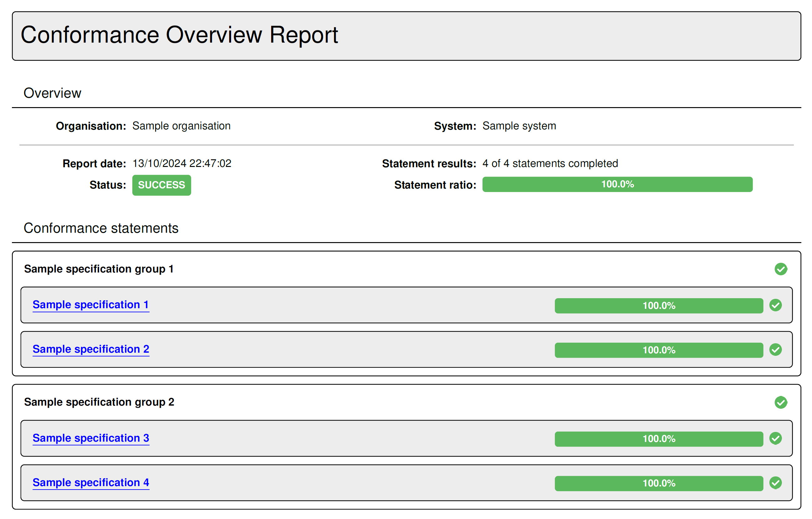Screen dimensions: 812x519
Task: Click the Status: label
Action: tap(108, 185)
